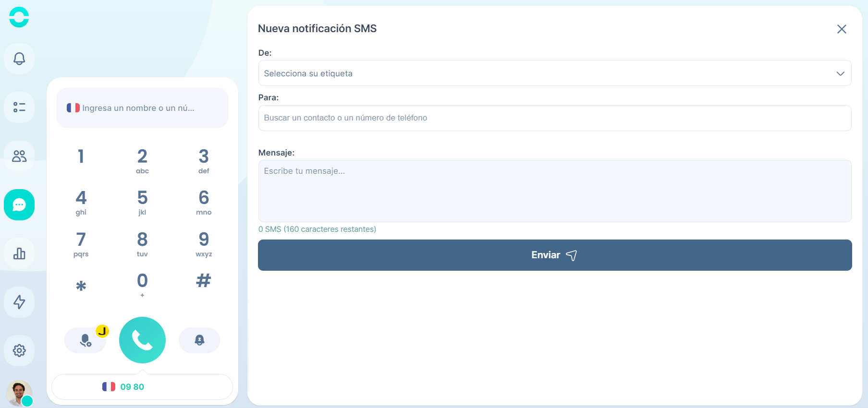Click the 'Para' contact search field

tap(555, 118)
